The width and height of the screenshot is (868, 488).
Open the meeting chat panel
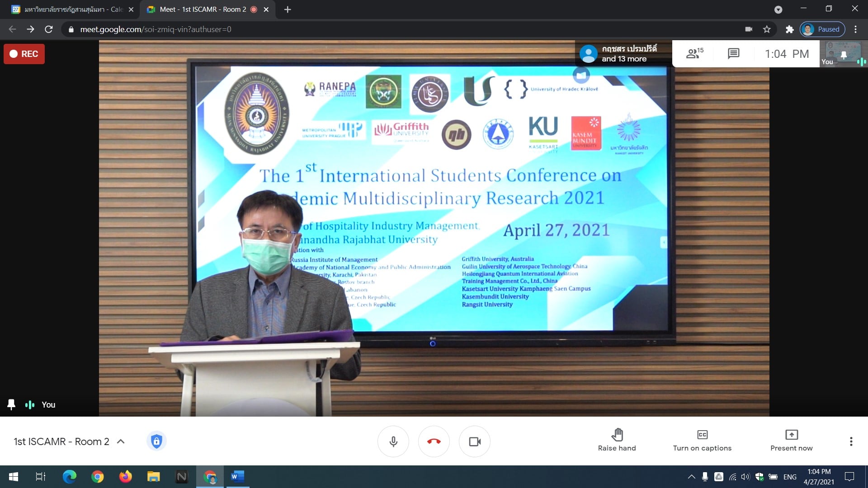733,54
